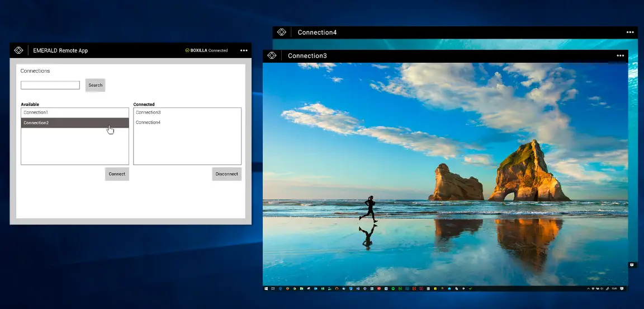The height and width of the screenshot is (309, 644).
Task: Click the volume icon in the Connection3 system tray
Action: point(602,288)
